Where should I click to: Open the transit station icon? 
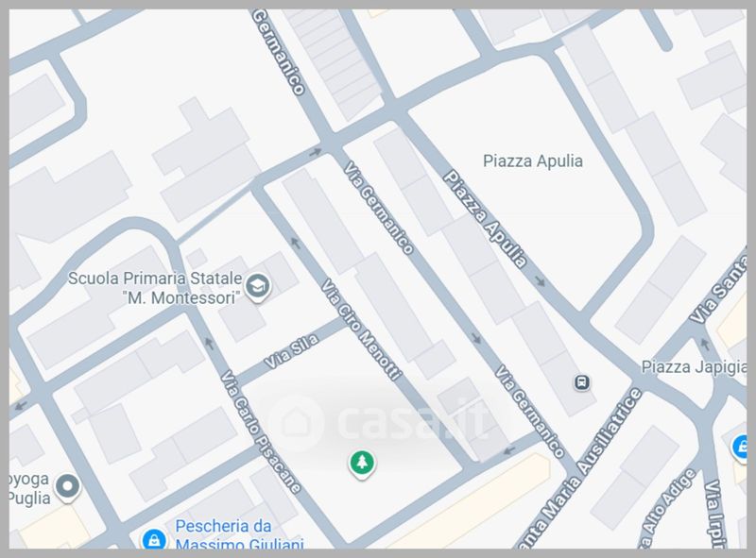pyautogui.click(x=582, y=383)
